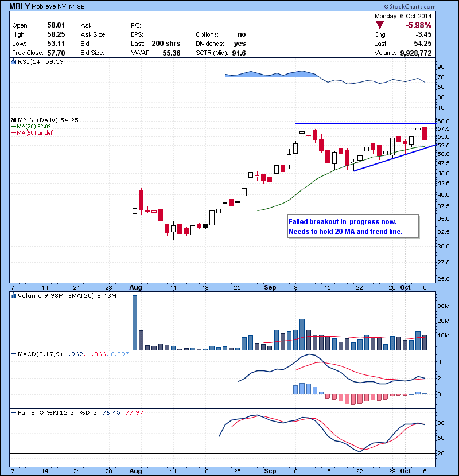
Task: Click the Open value 58.01
Action: [x=56, y=25]
